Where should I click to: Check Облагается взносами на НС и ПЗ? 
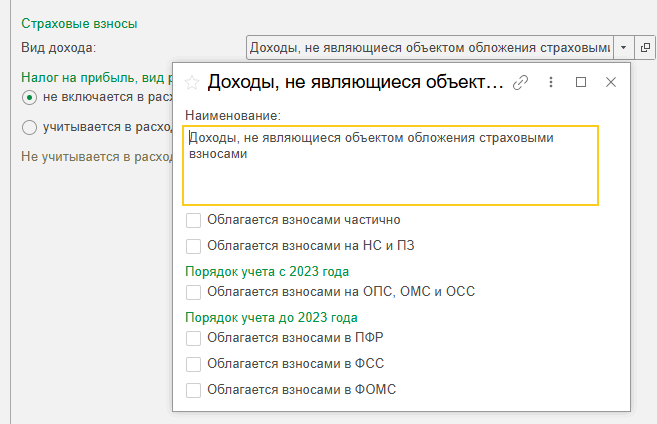point(193,246)
